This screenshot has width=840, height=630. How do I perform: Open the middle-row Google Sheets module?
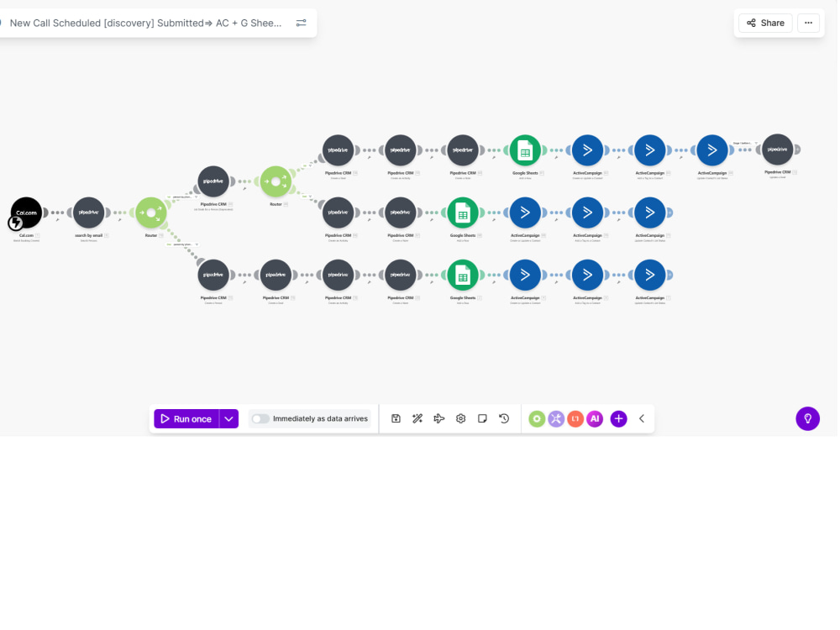463,213
